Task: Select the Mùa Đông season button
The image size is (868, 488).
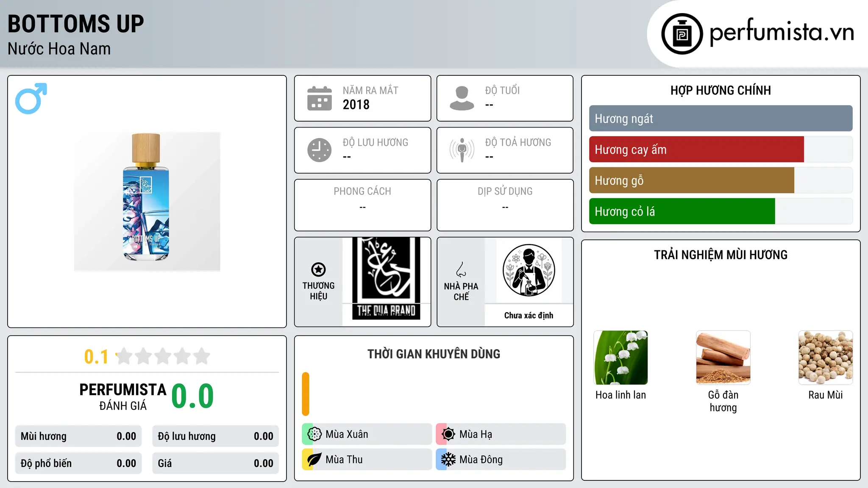Action: (x=501, y=459)
